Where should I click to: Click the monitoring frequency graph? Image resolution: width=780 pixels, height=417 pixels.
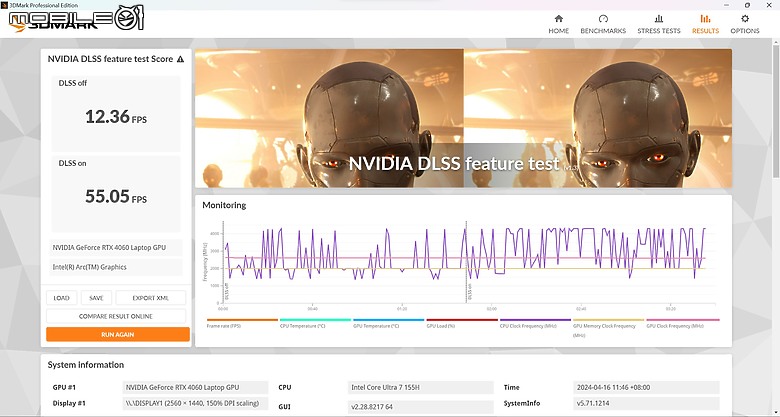[463, 264]
